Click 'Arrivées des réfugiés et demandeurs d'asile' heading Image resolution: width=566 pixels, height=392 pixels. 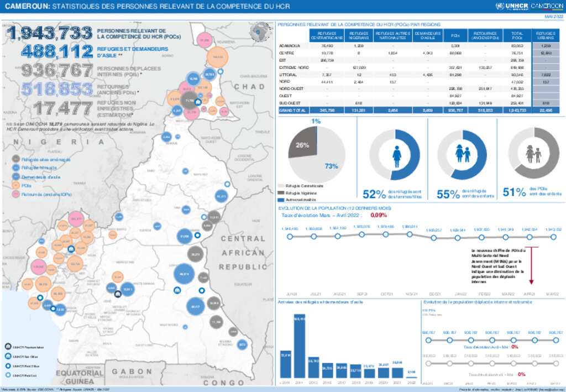320,302
